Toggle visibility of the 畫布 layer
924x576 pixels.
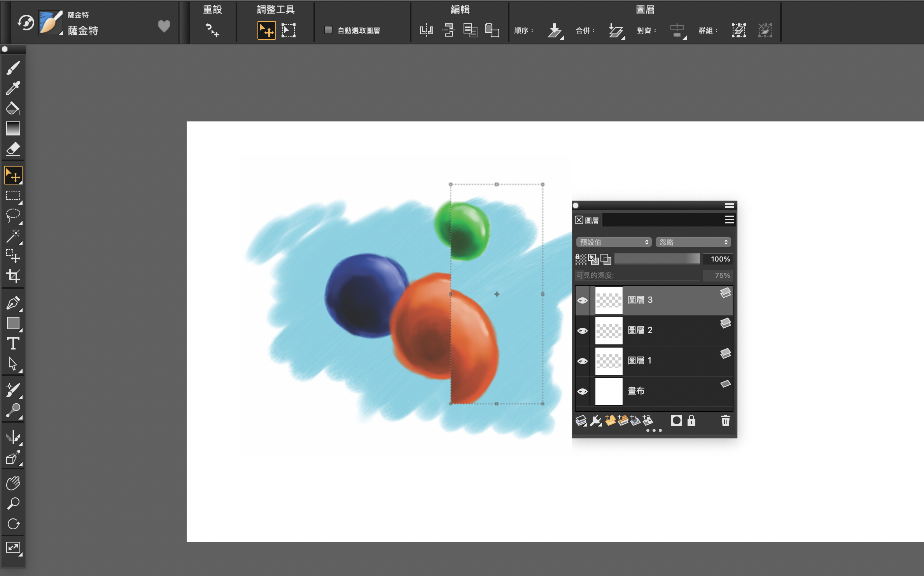582,392
